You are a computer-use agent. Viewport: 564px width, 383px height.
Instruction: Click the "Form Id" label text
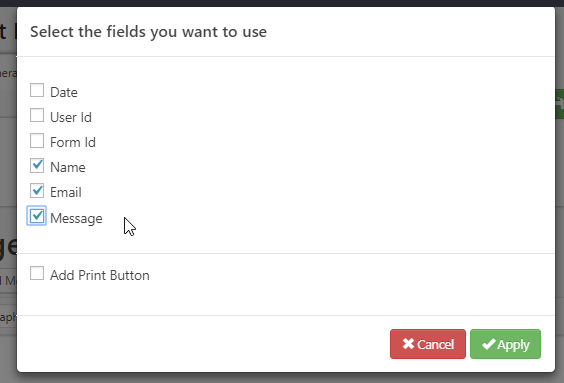pos(73,142)
